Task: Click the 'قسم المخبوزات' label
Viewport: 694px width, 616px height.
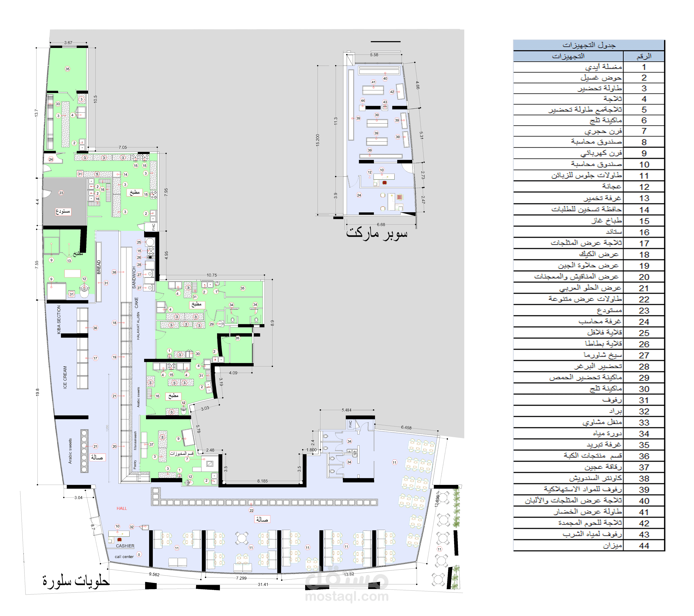Action: [182, 453]
